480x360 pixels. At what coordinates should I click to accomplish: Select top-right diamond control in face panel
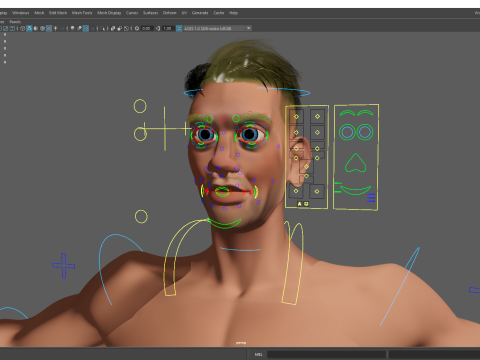pos(317,116)
